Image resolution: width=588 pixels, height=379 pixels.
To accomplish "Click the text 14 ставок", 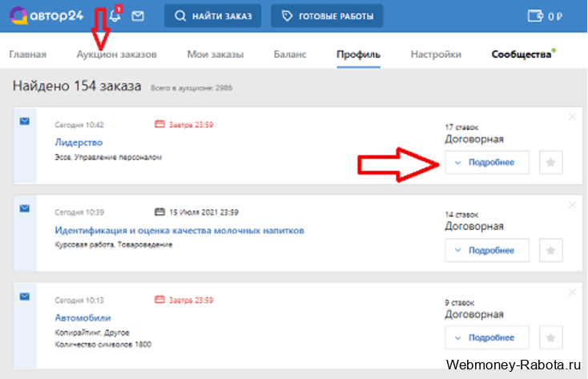I will (461, 215).
